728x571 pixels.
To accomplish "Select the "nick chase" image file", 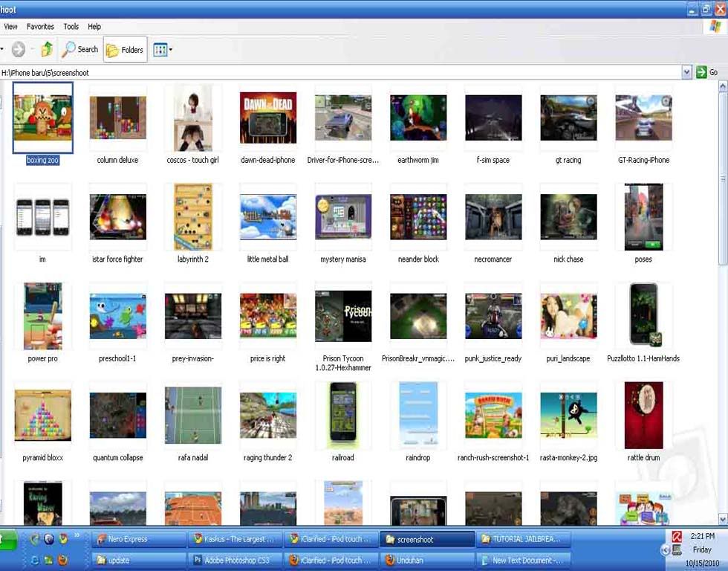I will [568, 224].
